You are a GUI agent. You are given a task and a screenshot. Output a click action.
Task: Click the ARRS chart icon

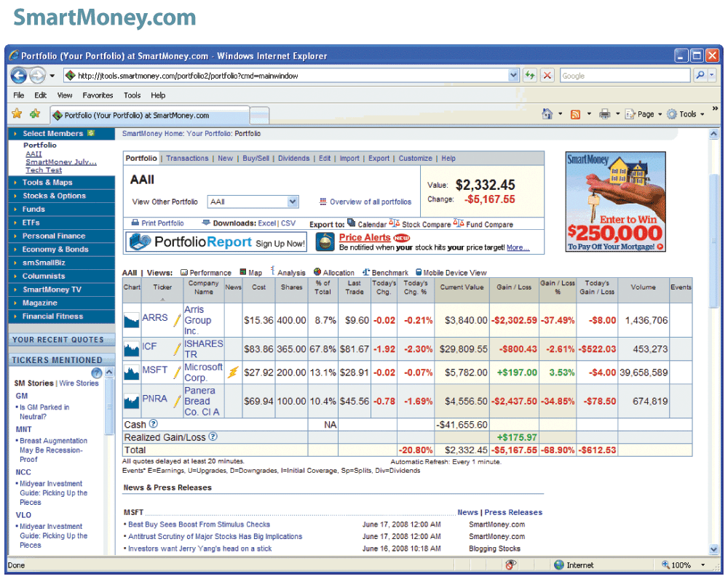click(132, 319)
